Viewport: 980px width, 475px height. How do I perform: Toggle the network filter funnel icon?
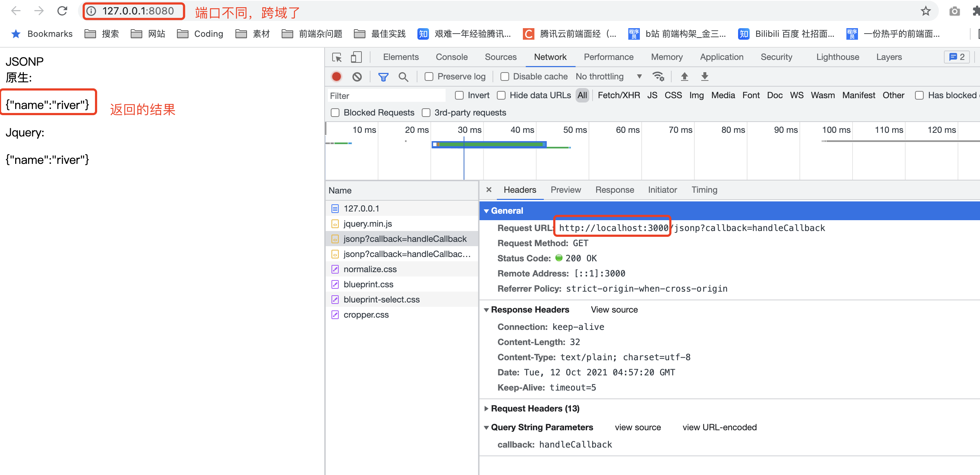point(383,77)
